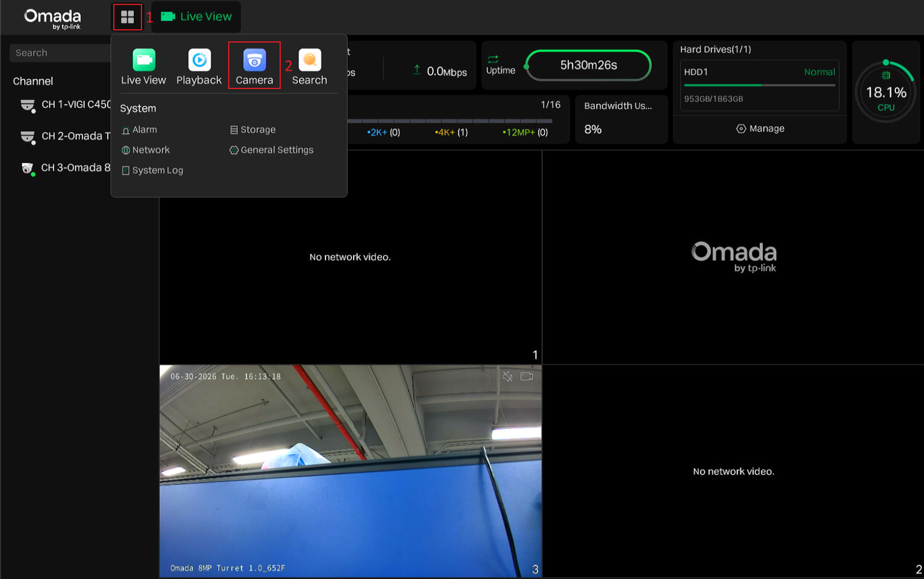Open Network system settings
Screen dimensions: 924x579
145,150
